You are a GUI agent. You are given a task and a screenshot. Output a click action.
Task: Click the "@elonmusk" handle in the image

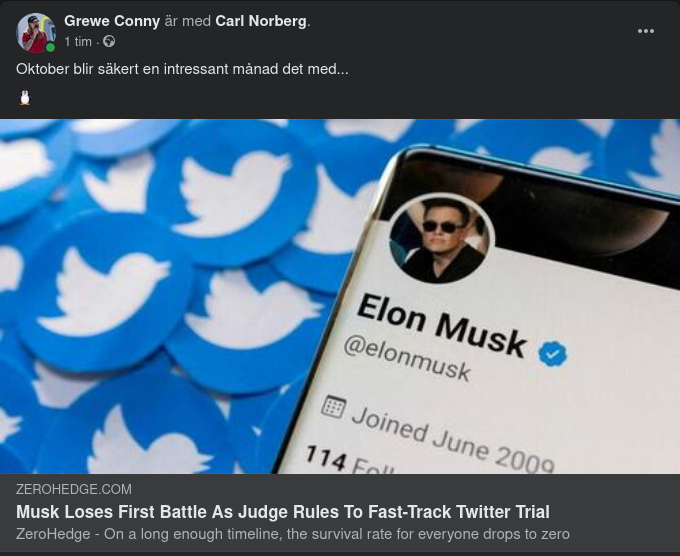(x=407, y=358)
